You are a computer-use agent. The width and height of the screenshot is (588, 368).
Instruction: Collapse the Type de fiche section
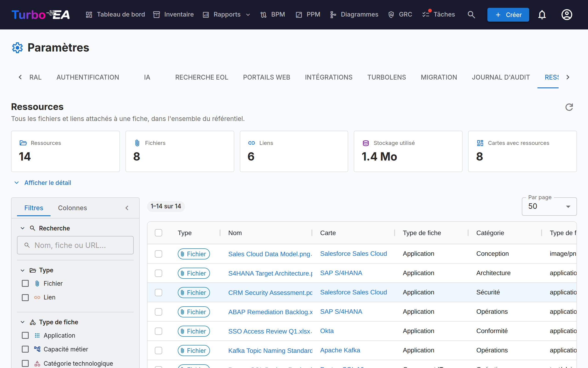click(23, 322)
